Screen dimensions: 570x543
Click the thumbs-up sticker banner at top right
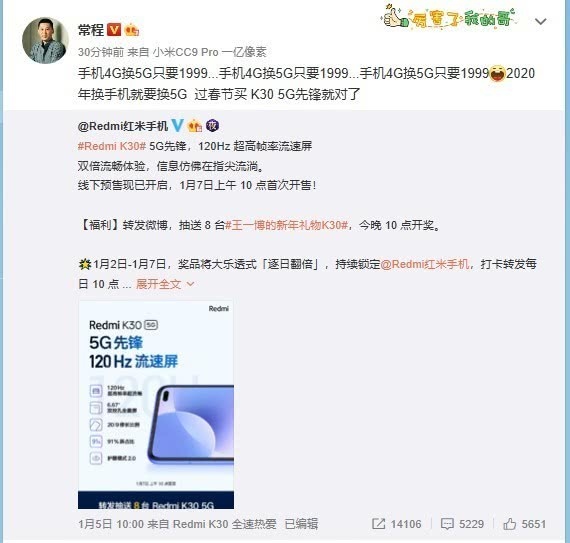click(x=449, y=16)
